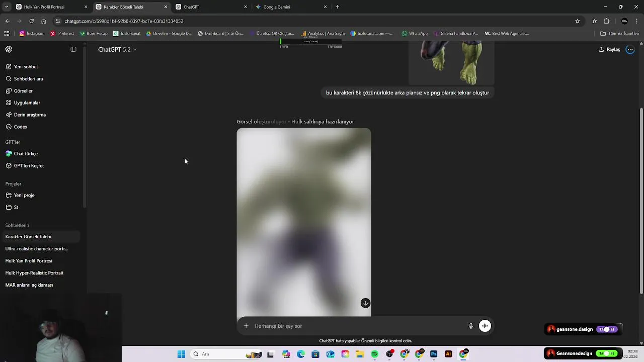Collapse the sidebar with the panel icon

coord(73,49)
